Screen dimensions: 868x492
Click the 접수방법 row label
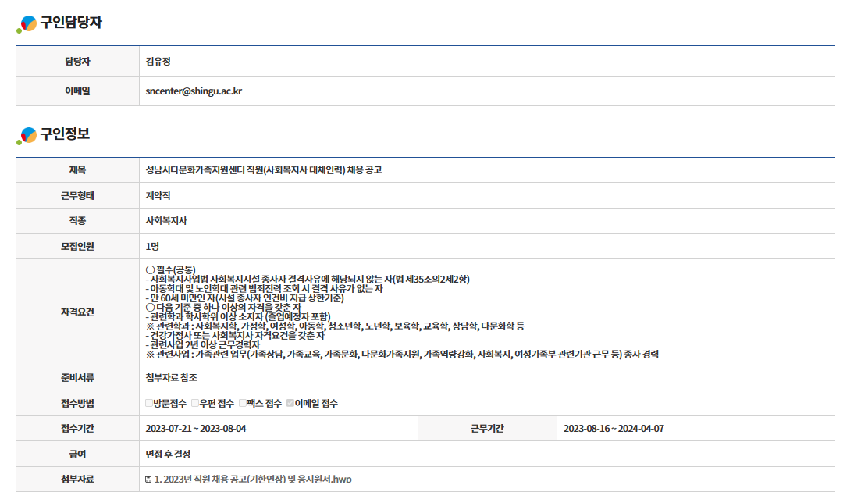tap(77, 403)
